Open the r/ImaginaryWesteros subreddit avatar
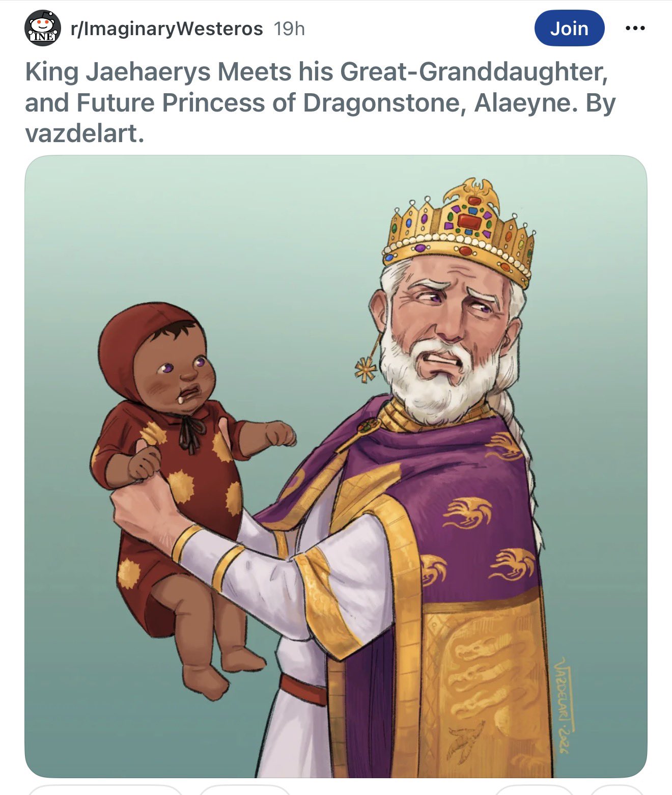 43,29
